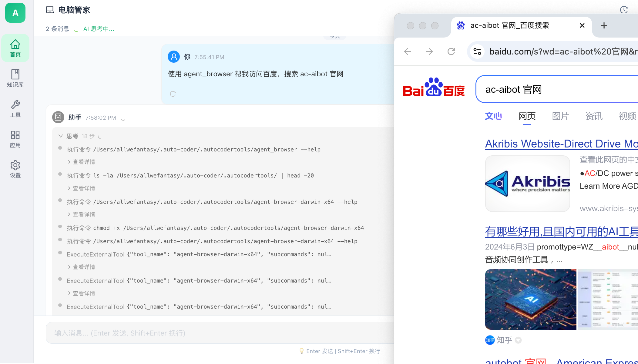Switch to the 图片 search tab

[x=560, y=116]
